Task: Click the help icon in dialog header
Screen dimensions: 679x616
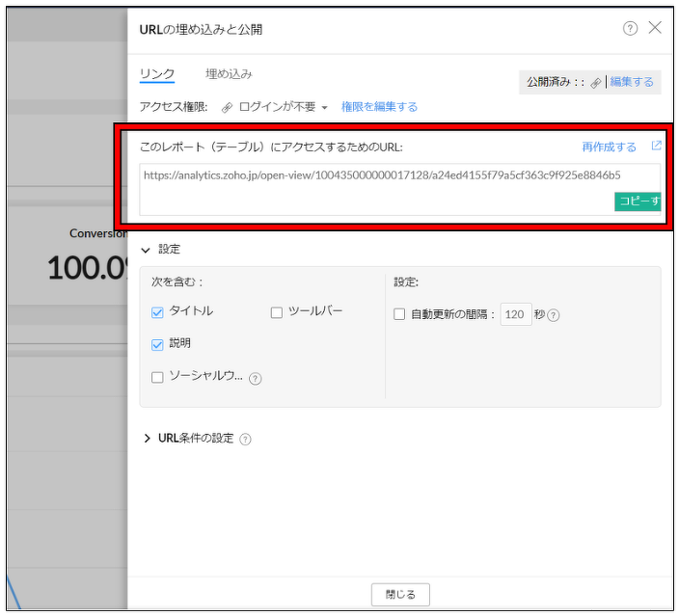Action: (630, 29)
